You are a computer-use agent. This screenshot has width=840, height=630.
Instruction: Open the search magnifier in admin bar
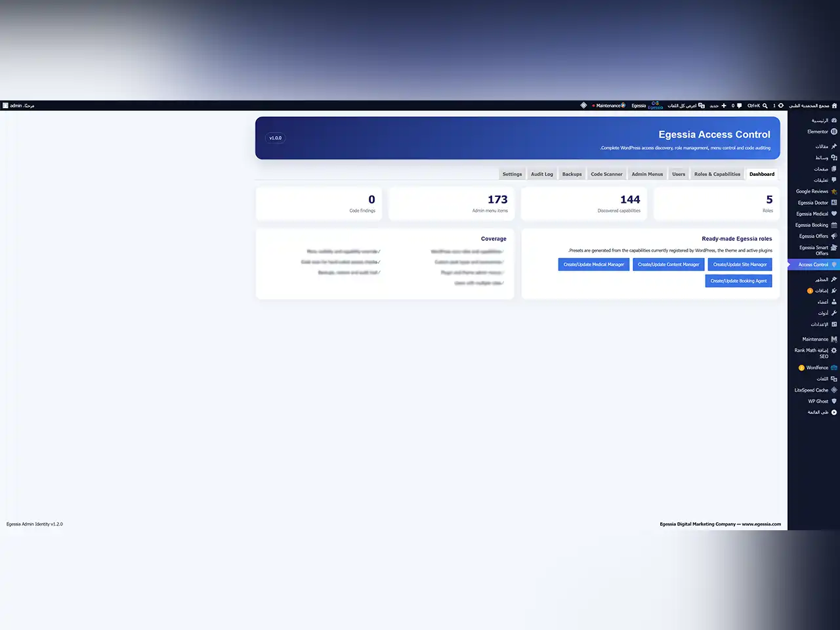point(765,106)
